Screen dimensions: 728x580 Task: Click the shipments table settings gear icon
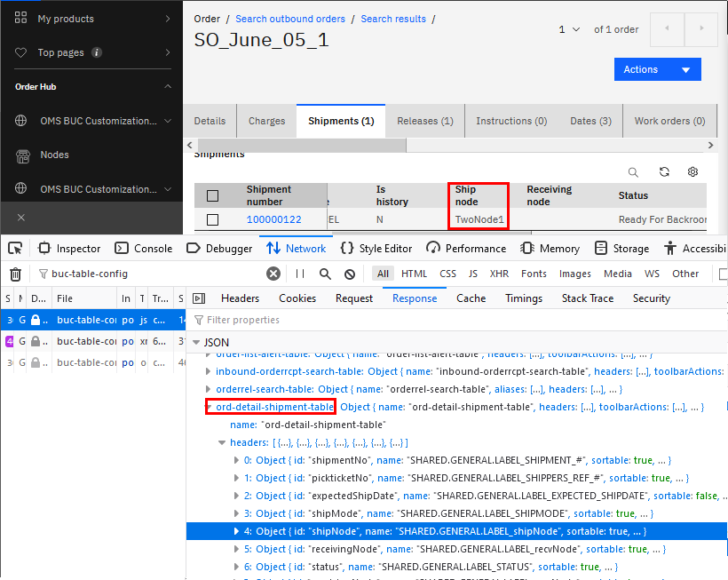[x=692, y=172]
